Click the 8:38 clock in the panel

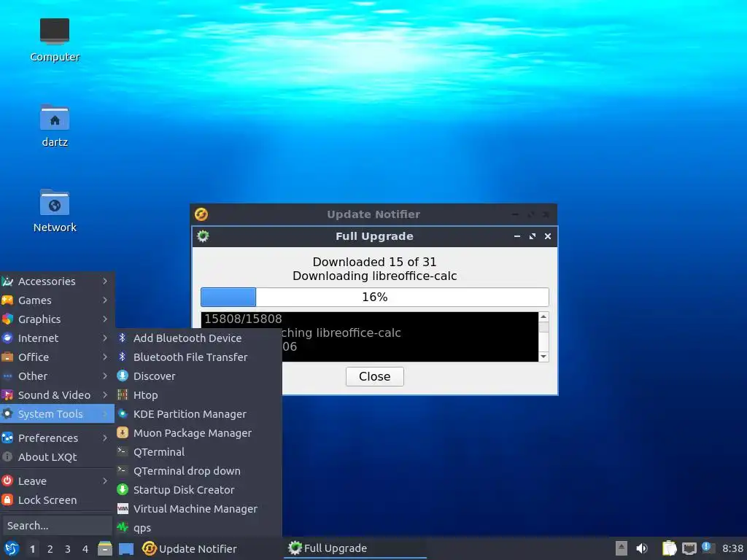[x=732, y=548]
